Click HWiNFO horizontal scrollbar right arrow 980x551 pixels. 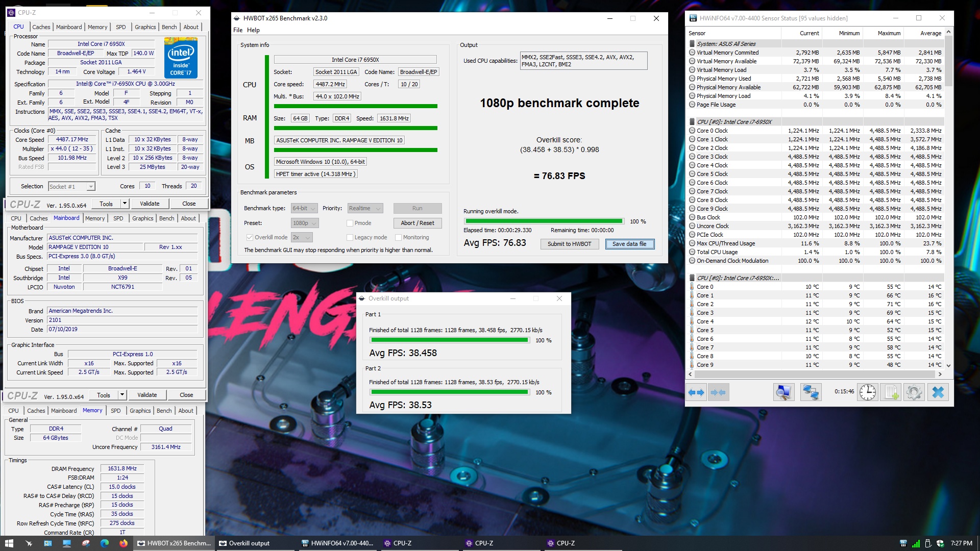[940, 374]
